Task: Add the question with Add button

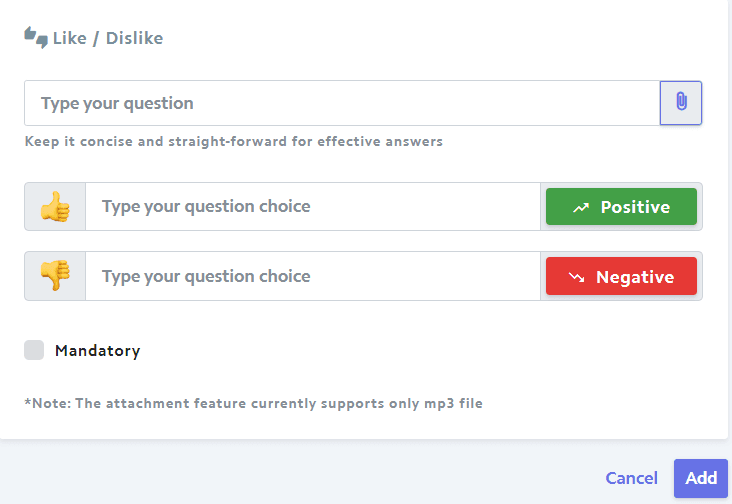Action: [x=701, y=478]
